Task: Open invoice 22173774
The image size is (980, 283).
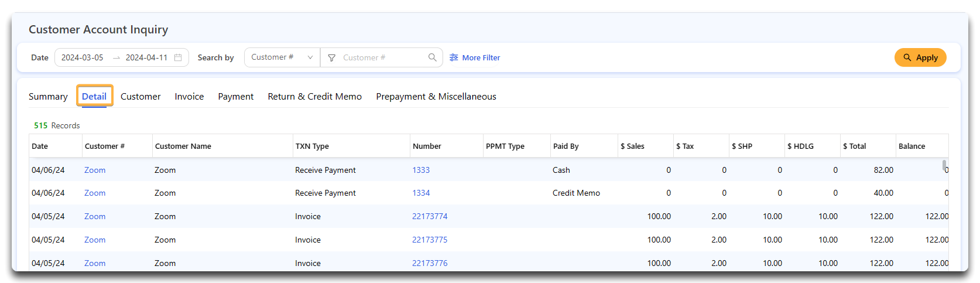Action: 430,216
